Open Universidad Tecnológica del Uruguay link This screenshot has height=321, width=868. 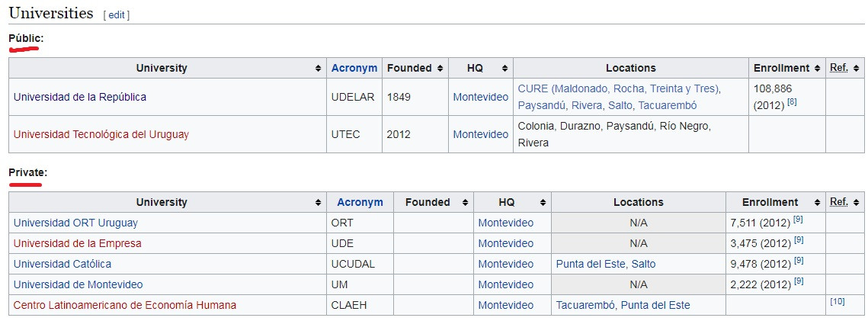click(x=101, y=134)
